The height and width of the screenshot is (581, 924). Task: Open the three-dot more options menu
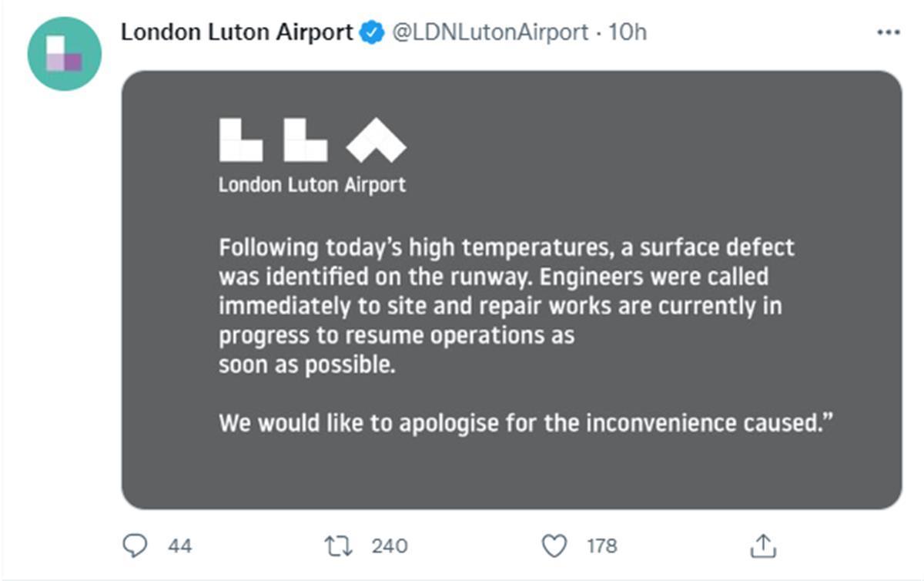coord(889,32)
